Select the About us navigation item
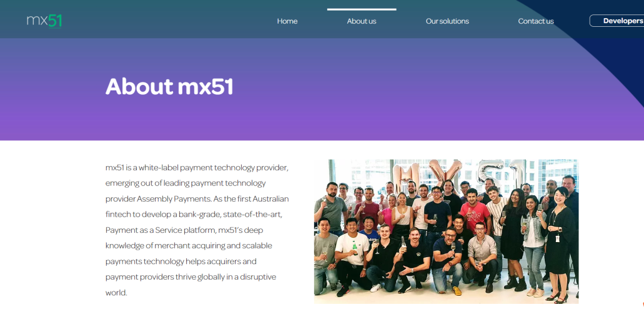This screenshot has width=644, height=317. [362, 21]
